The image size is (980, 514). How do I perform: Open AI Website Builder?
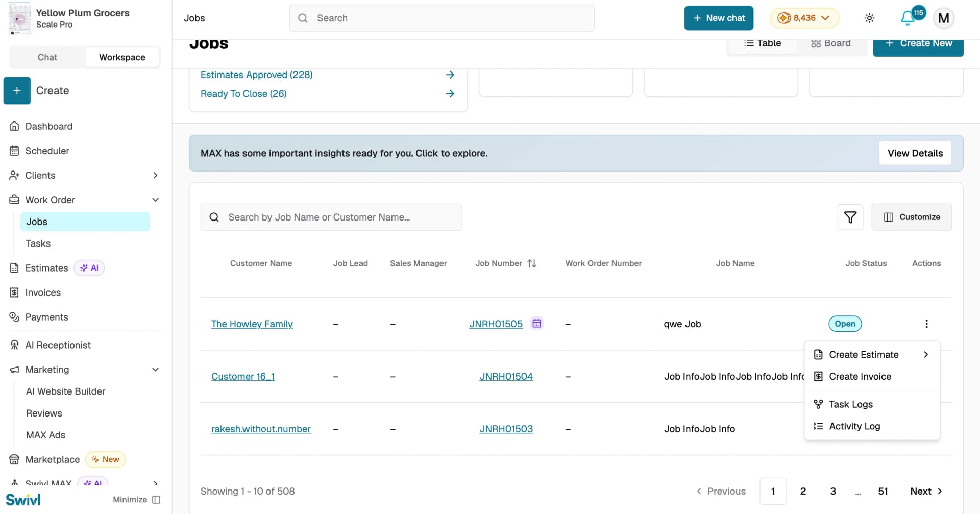point(65,391)
